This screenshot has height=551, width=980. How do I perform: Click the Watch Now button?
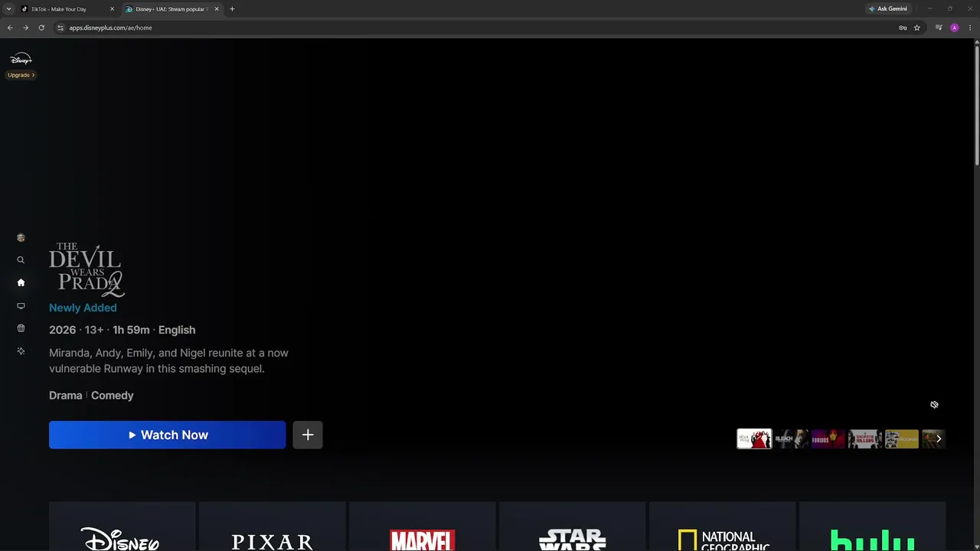click(167, 435)
